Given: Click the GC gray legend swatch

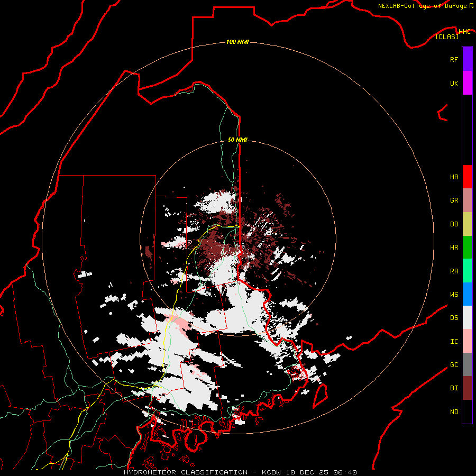Looking at the screenshot, I should (x=467, y=364).
